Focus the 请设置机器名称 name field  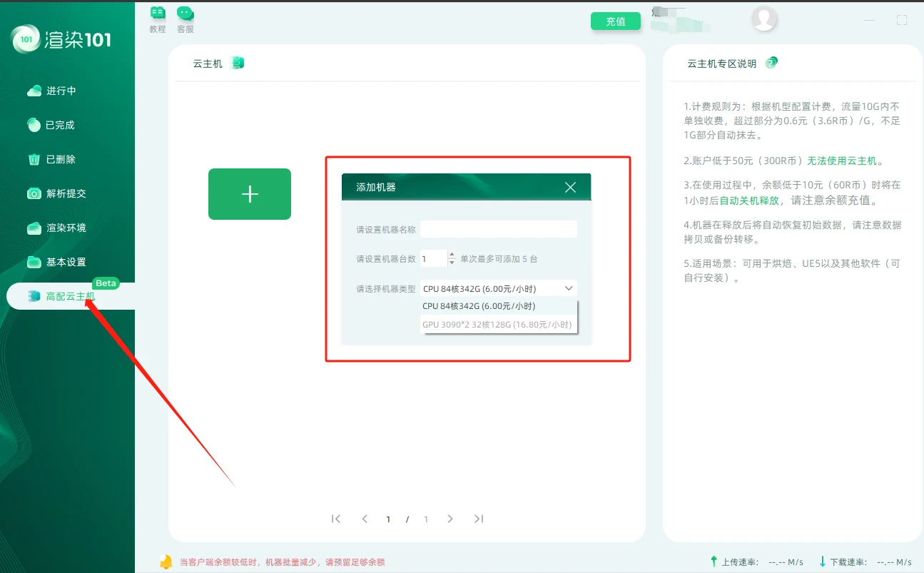point(498,229)
